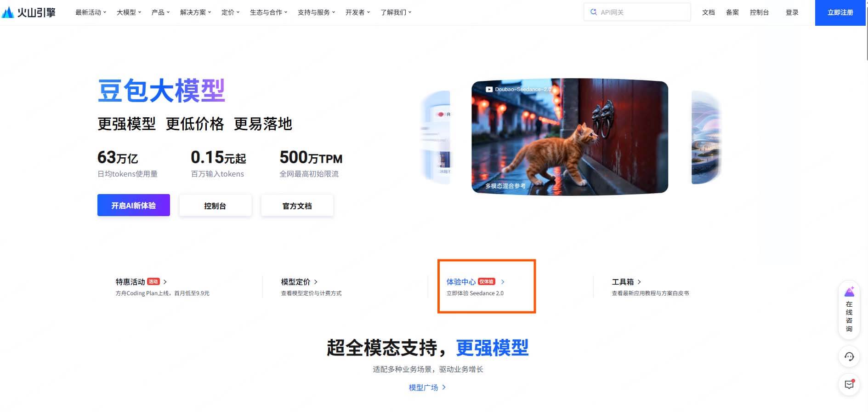
Task: Click the headset customer service icon
Action: 849,356
